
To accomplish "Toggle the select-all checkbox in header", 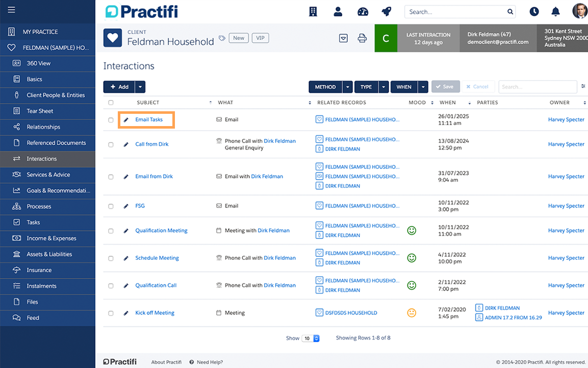I will (111, 103).
